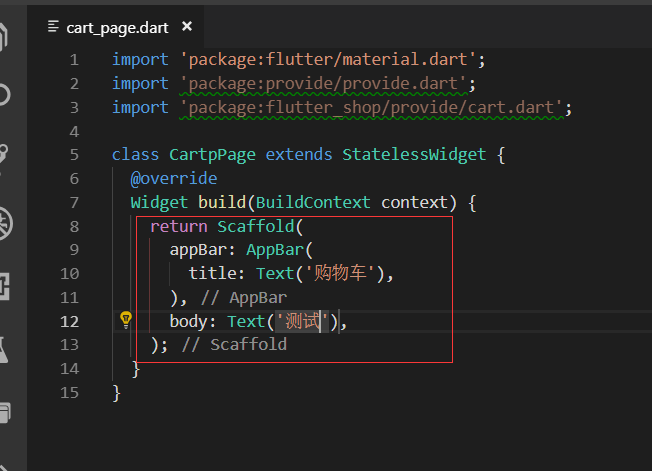Close the cart_page.dart tab
This screenshot has height=471, width=652.
[187, 27]
